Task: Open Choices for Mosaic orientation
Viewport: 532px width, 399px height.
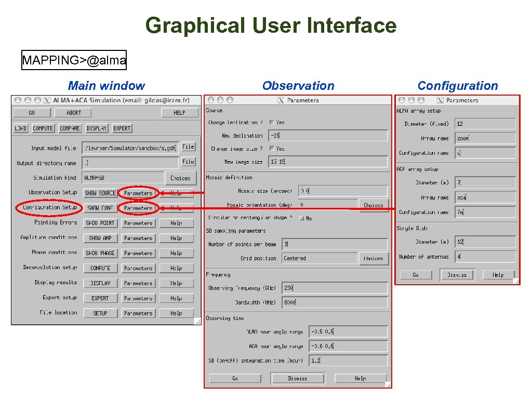Action: pos(374,205)
